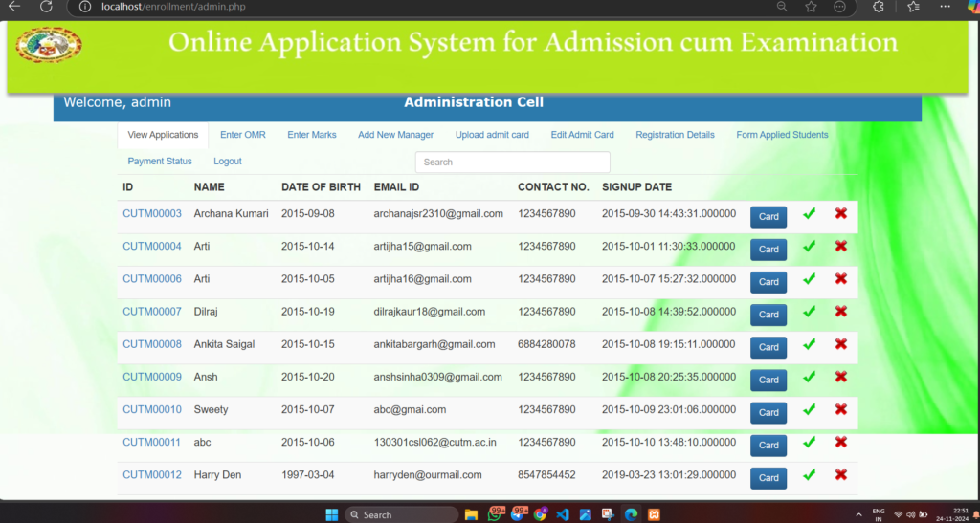Viewport: 980px width, 523px height.
Task: Click Card button for Archana Kumari
Action: tap(768, 217)
